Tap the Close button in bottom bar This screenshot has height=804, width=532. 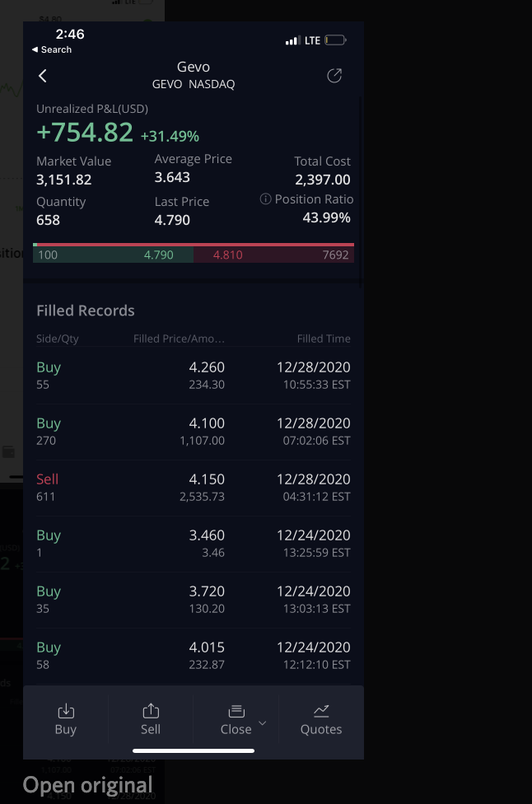[236, 720]
